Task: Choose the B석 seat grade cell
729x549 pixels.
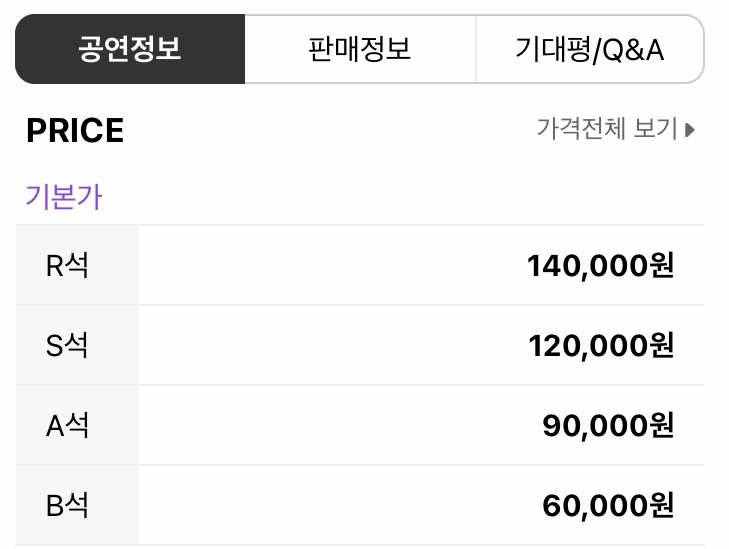Action: [x=77, y=505]
